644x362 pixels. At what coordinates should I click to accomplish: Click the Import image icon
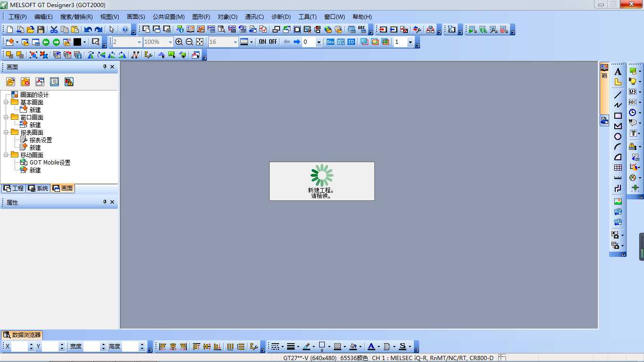618,201
